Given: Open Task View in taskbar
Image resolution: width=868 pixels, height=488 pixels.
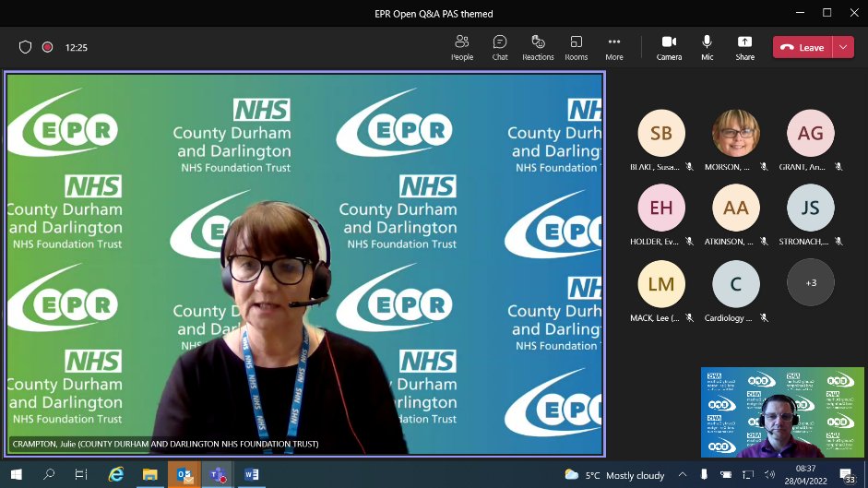Looking at the screenshot, I should 81,475.
